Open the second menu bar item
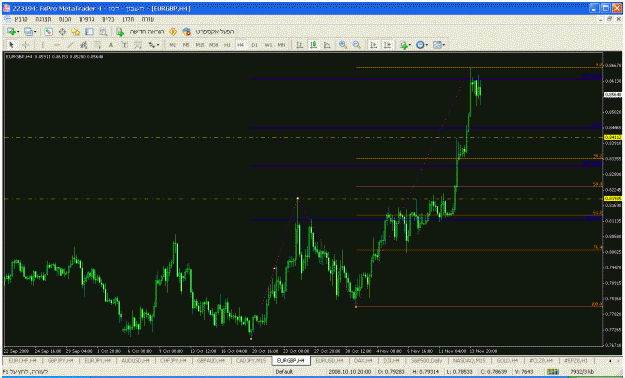Viewport: 625px width, 378px height. 43,19
